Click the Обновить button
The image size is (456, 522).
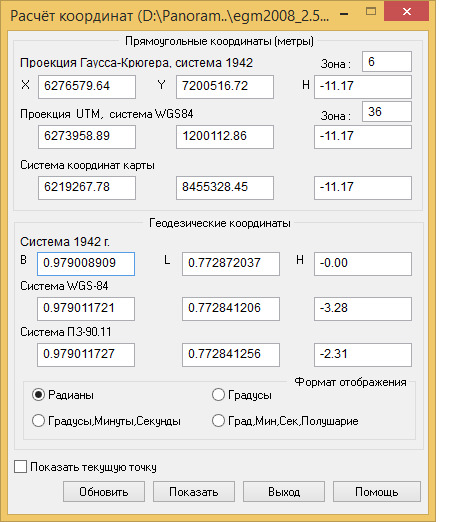(x=104, y=491)
